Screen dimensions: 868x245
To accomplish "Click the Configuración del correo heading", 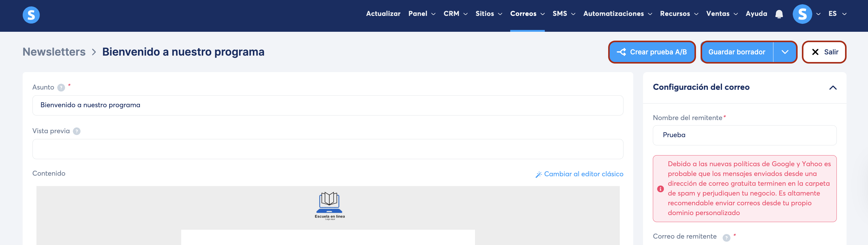I will tap(701, 87).
